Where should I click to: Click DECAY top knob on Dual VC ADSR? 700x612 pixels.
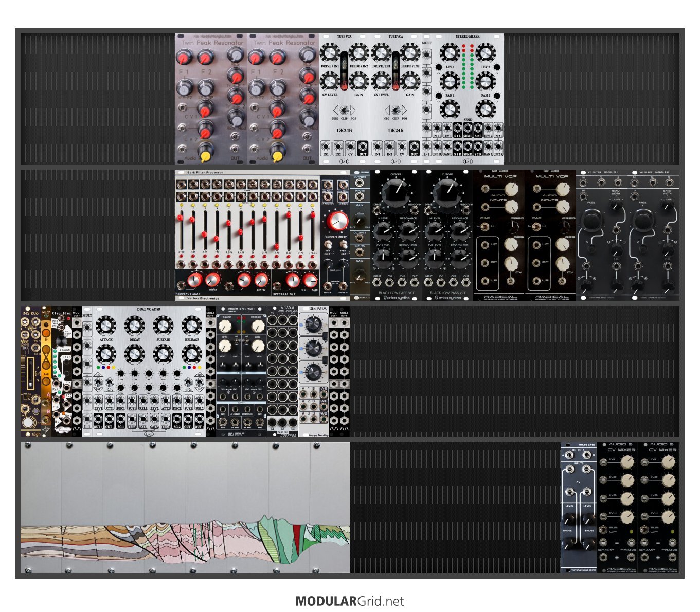(x=134, y=326)
